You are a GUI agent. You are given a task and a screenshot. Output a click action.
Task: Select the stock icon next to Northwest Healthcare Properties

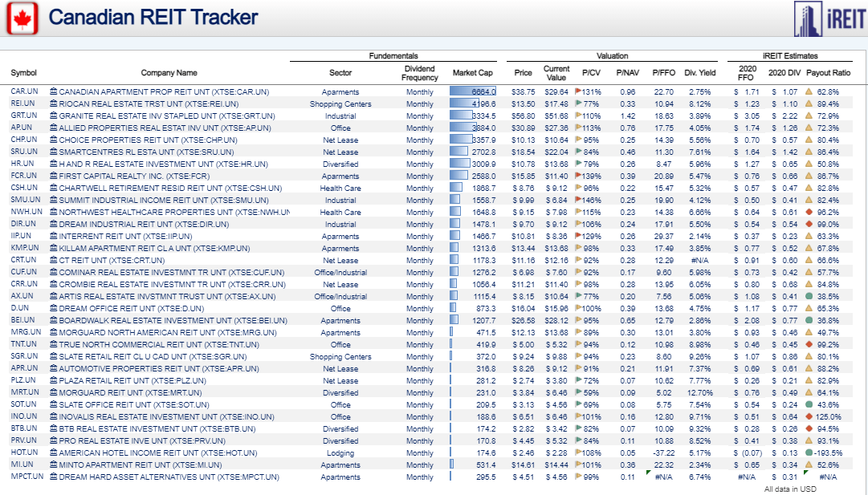54,213
